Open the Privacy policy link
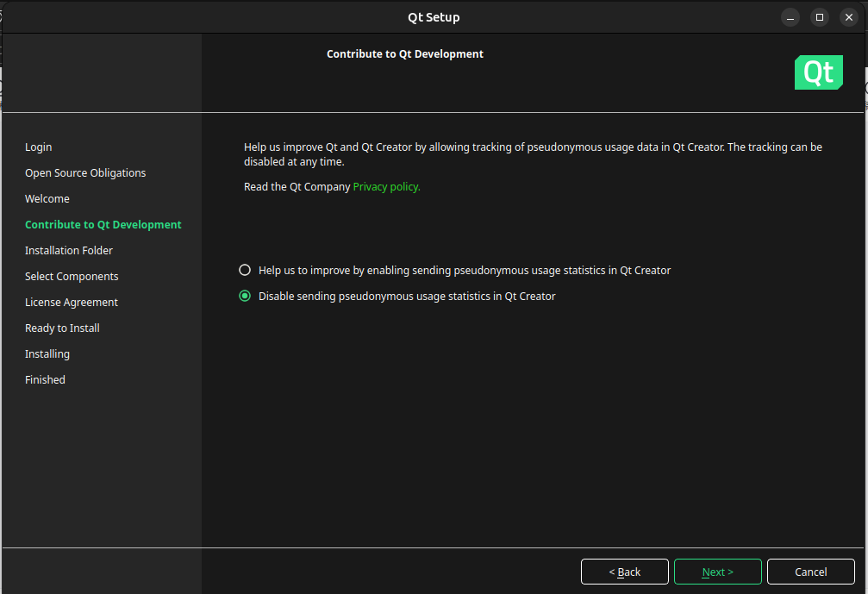The width and height of the screenshot is (868, 594). tap(386, 186)
